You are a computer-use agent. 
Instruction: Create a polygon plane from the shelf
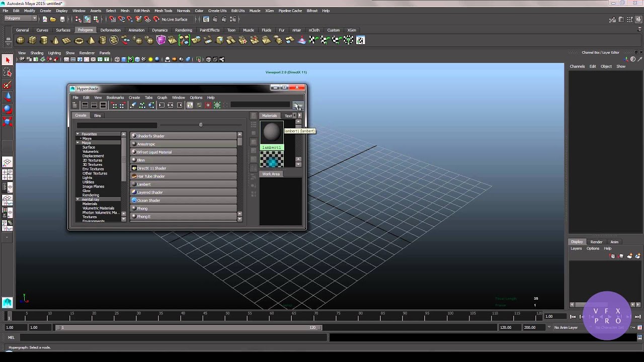pos(67,40)
